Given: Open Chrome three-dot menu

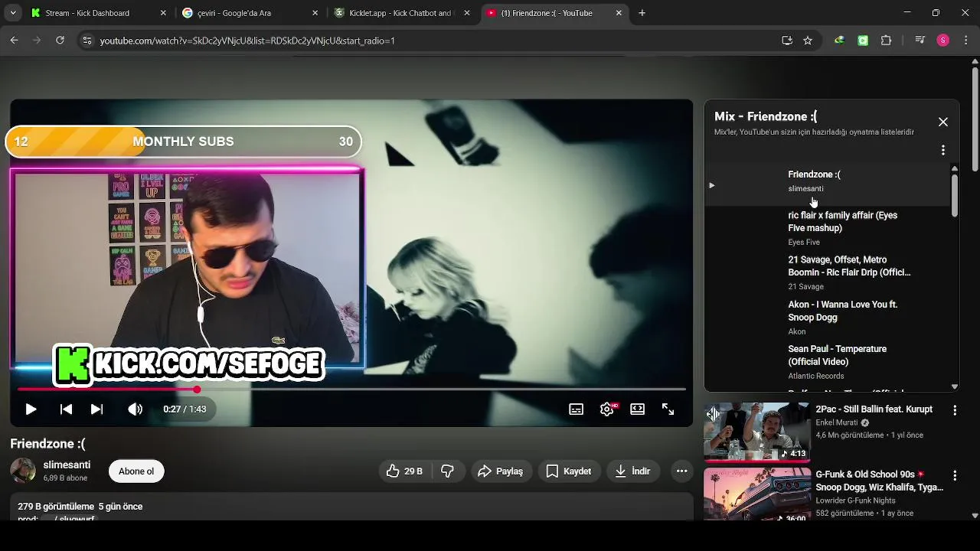Looking at the screenshot, I should (x=966, y=41).
